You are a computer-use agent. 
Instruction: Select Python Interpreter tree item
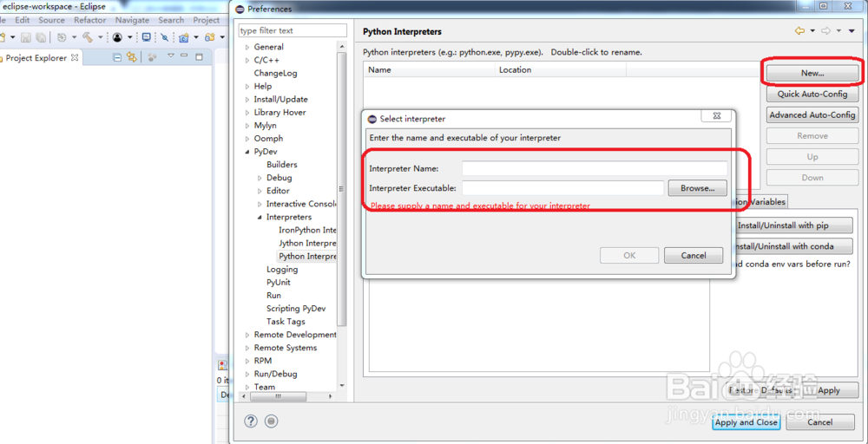(307, 256)
